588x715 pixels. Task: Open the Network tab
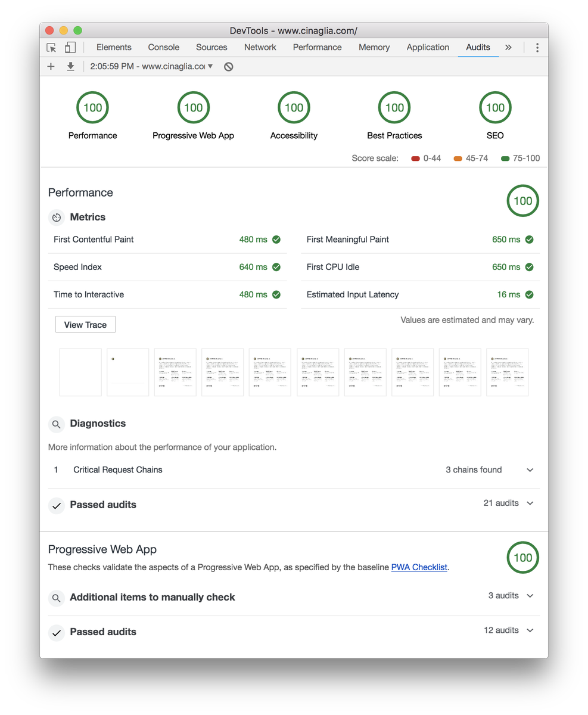point(260,48)
